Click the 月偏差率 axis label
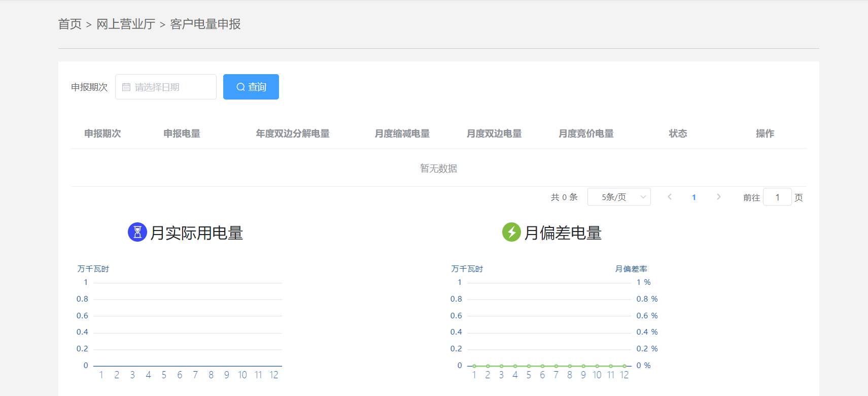Image resolution: width=868 pixels, height=396 pixels. [631, 269]
